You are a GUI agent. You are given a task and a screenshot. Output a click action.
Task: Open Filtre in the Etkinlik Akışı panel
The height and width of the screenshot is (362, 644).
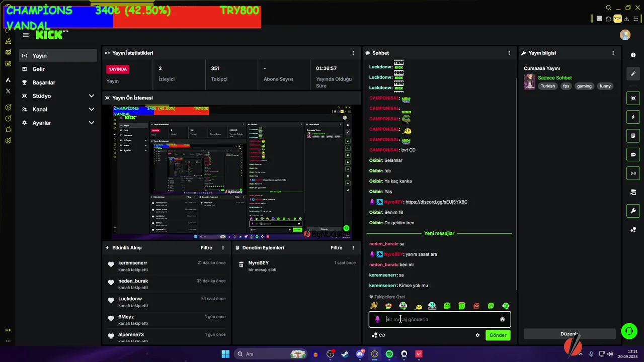click(206, 248)
